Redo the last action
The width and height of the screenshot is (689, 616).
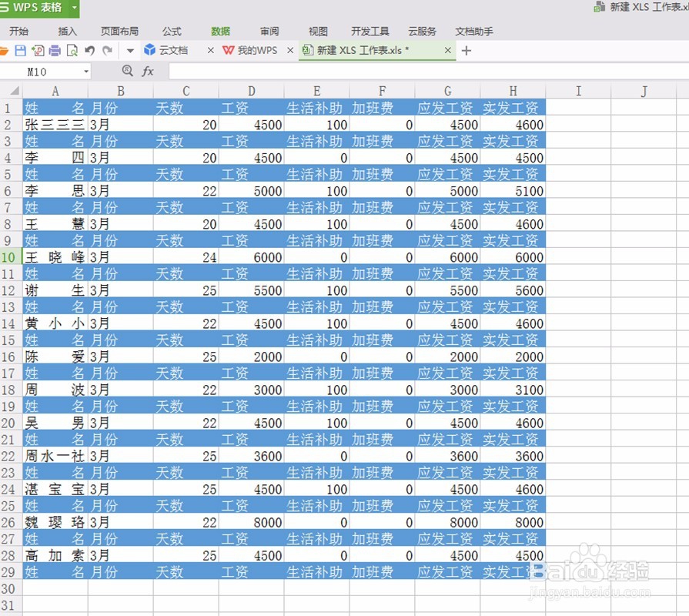click(107, 50)
